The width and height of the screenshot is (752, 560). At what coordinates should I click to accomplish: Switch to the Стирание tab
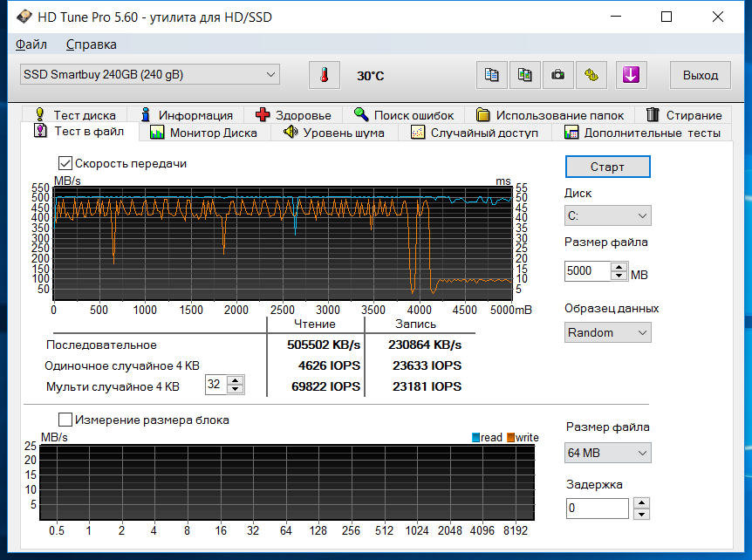(x=683, y=115)
